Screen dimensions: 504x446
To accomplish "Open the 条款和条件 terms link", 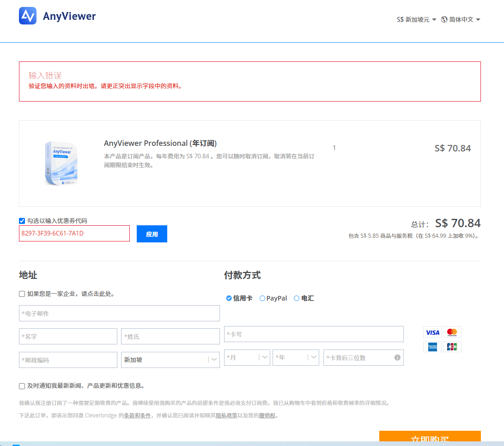I will 137,416.
